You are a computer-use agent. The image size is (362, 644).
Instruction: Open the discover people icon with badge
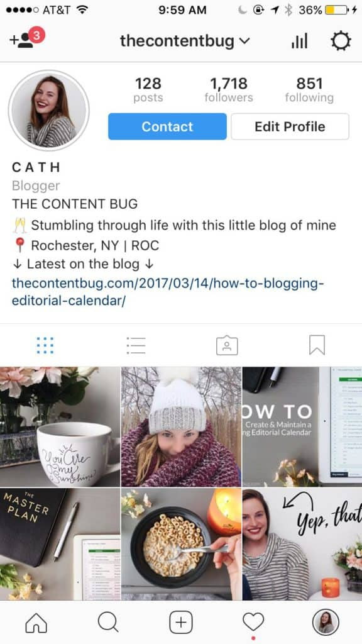click(26, 40)
